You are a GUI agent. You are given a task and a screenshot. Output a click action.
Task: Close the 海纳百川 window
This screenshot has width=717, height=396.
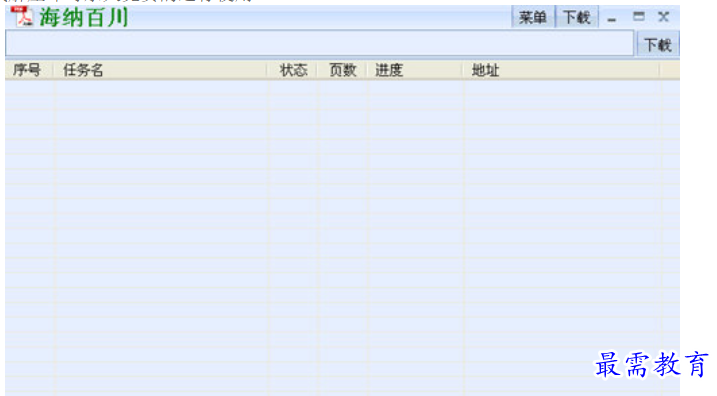coord(663,17)
